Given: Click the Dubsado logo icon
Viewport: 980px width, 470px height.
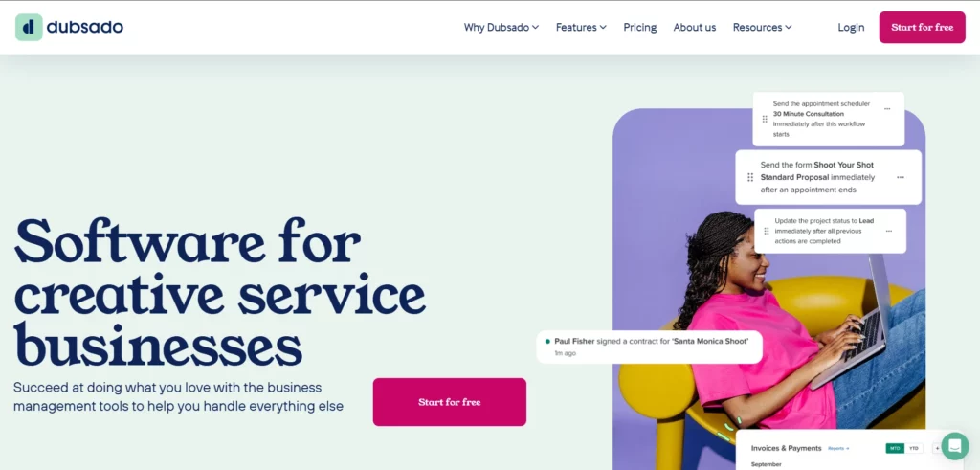Looking at the screenshot, I should pyautogui.click(x=29, y=28).
